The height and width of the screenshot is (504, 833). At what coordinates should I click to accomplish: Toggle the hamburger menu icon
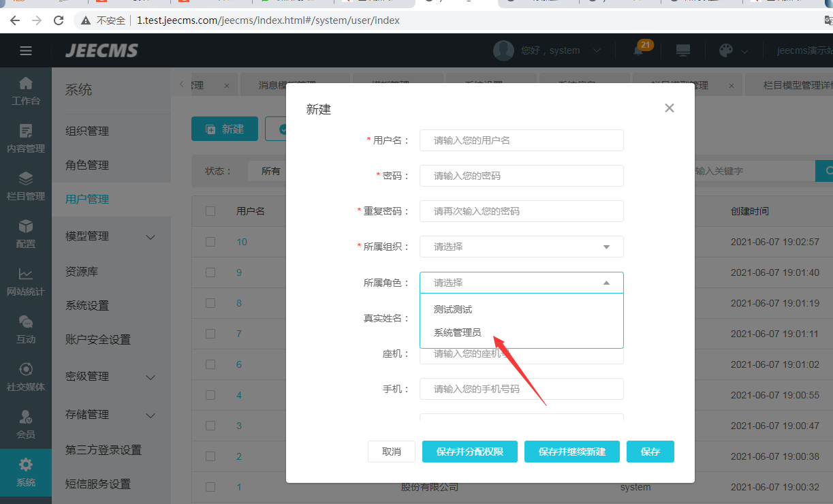[x=26, y=50]
